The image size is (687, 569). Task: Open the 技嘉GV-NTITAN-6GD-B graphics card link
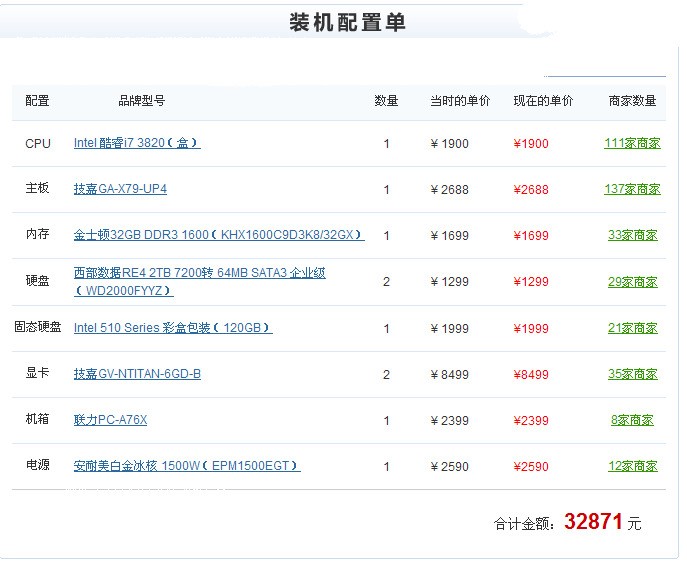137,374
